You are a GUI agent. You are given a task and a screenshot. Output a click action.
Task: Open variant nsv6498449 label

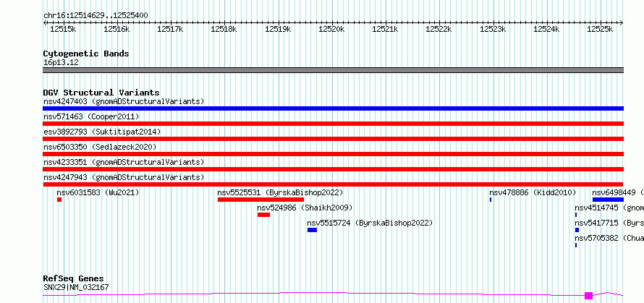click(618, 192)
